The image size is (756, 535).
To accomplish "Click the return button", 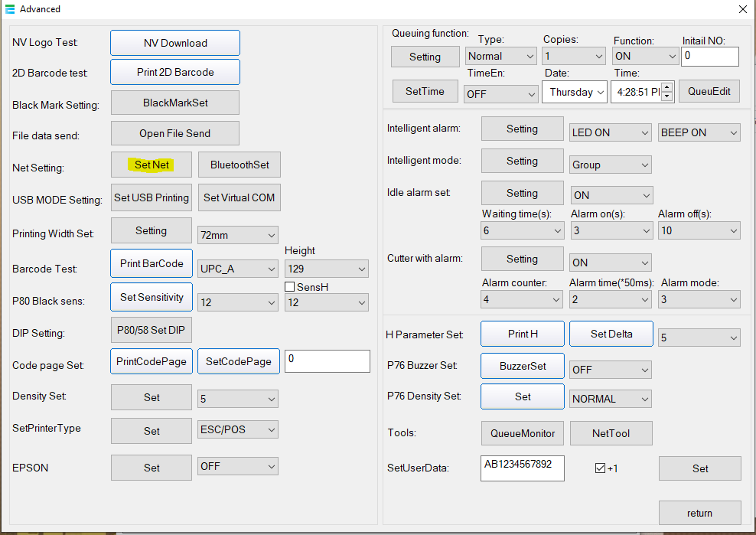I will 699,513.
